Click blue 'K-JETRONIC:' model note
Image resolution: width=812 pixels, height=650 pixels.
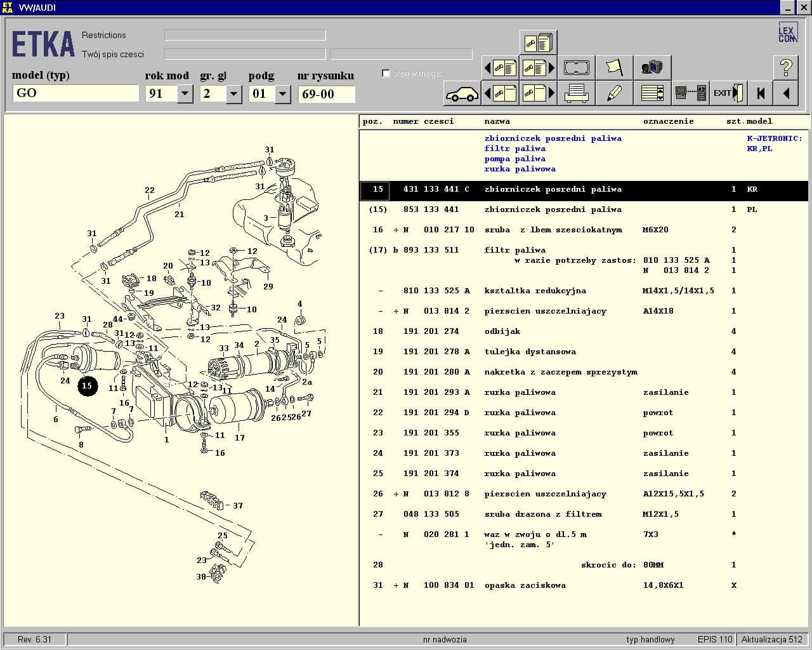click(775, 138)
